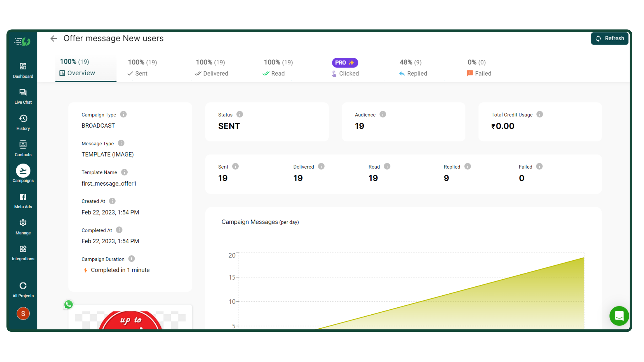Click the back arrow beside campaign title
This screenshot has height=362, width=644.
coord(53,38)
